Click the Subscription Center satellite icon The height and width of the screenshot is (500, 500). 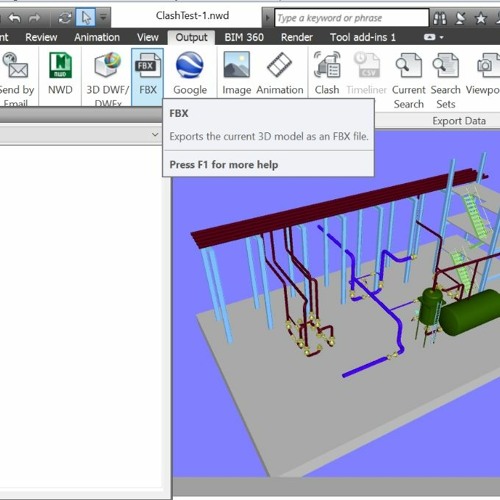point(461,18)
